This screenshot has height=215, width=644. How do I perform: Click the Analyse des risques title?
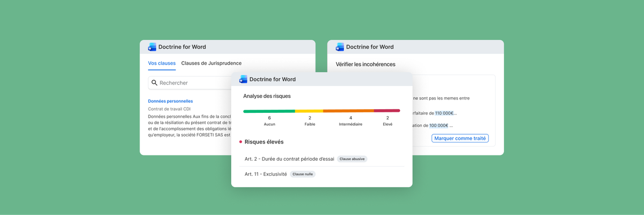[x=267, y=96]
